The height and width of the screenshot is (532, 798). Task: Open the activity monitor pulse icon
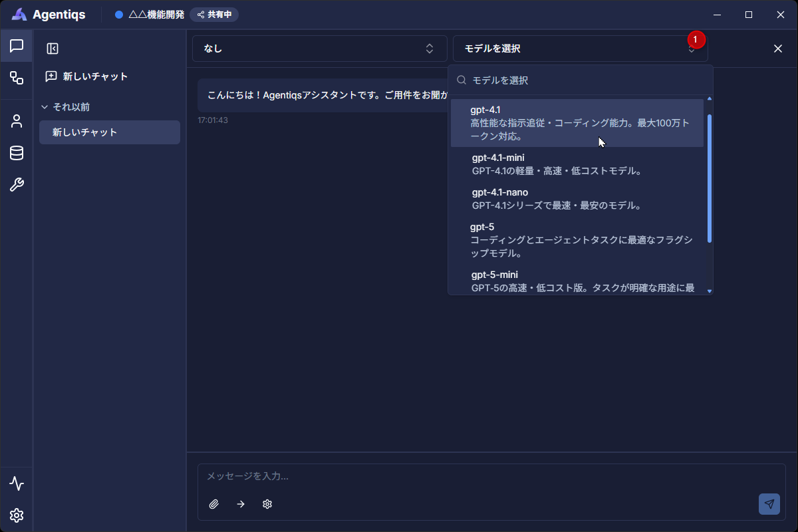pyautogui.click(x=17, y=483)
